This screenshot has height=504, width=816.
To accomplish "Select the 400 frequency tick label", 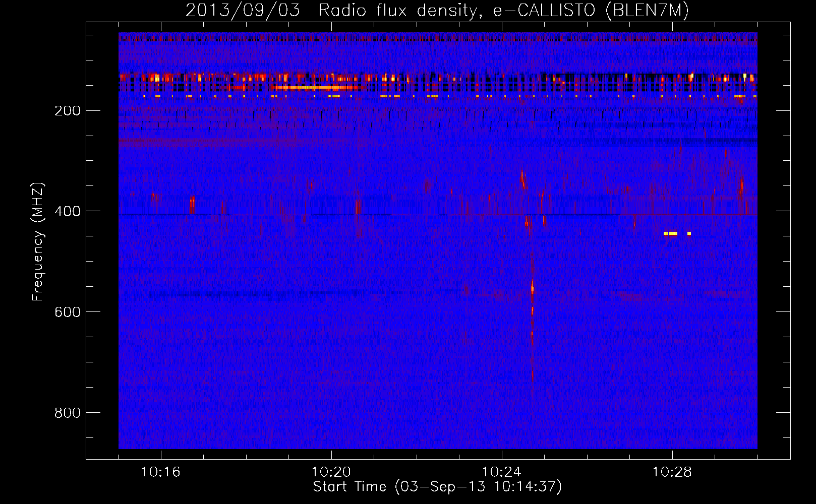I will [x=68, y=211].
